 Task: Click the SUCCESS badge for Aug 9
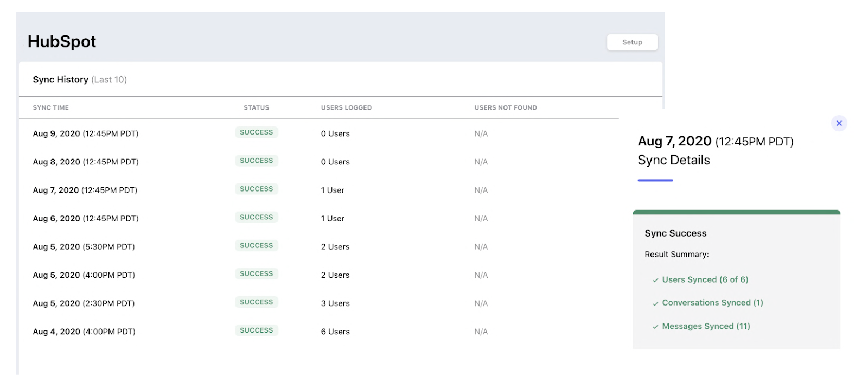point(257,132)
